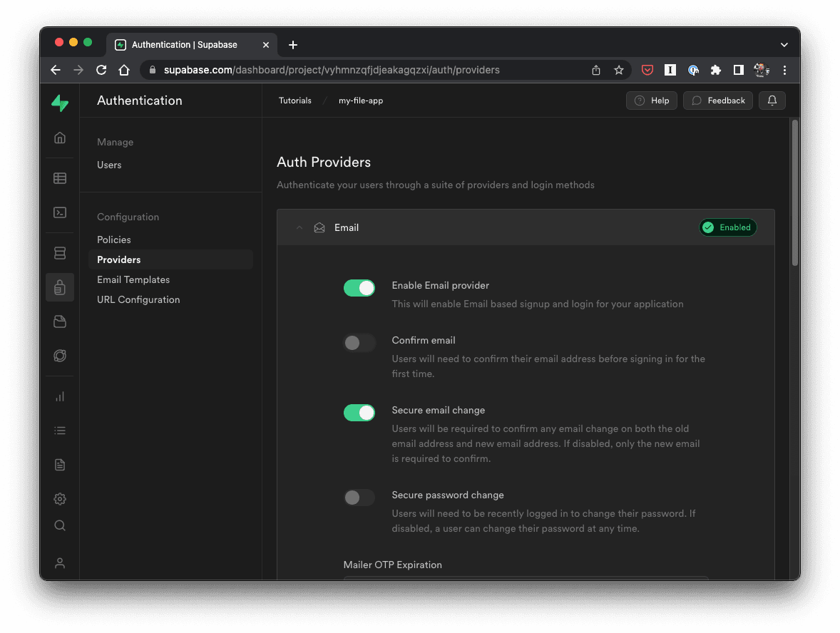
Task: Open the browser tab list dropdown arrow
Action: click(x=784, y=45)
